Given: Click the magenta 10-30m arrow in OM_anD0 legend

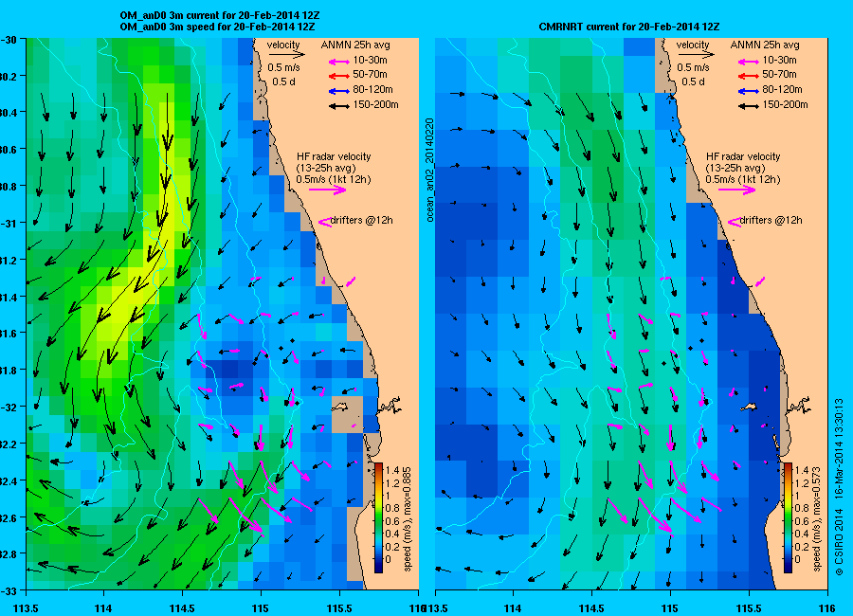Looking at the screenshot, I should 338,62.
